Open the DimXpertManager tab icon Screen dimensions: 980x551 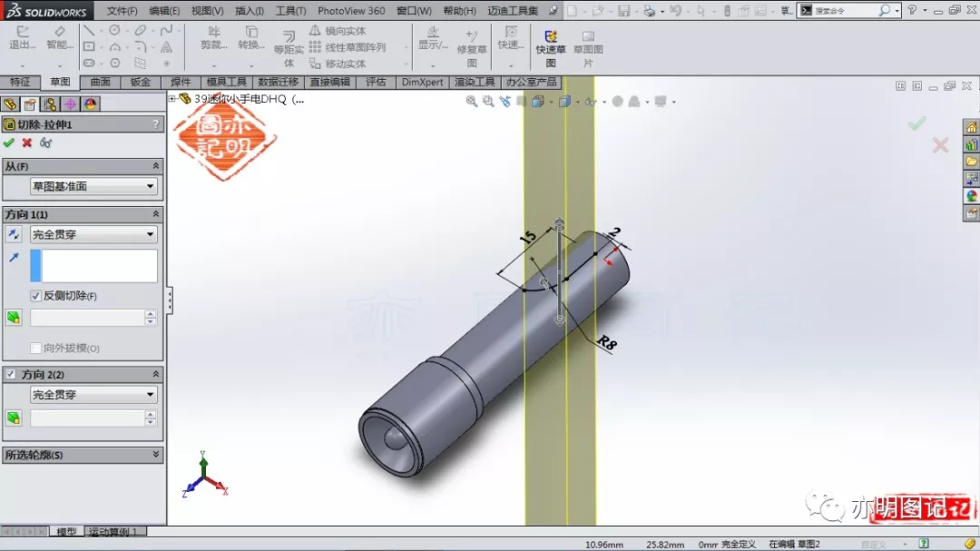(70, 103)
